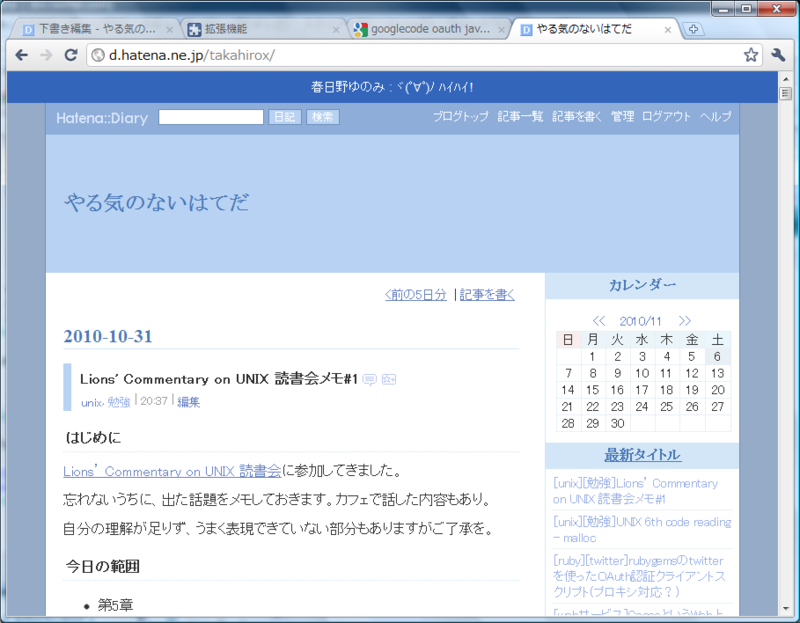Select today's date 6 in the calendar
This screenshot has width=800, height=623.
(717, 356)
